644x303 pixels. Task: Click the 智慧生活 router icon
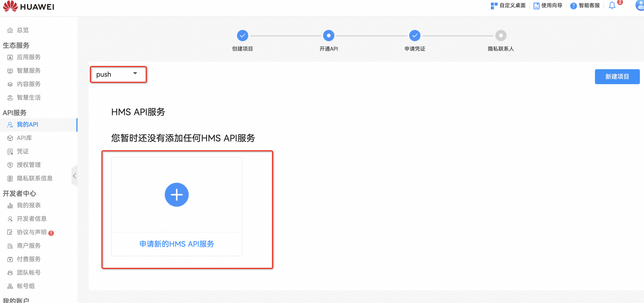tap(10, 98)
